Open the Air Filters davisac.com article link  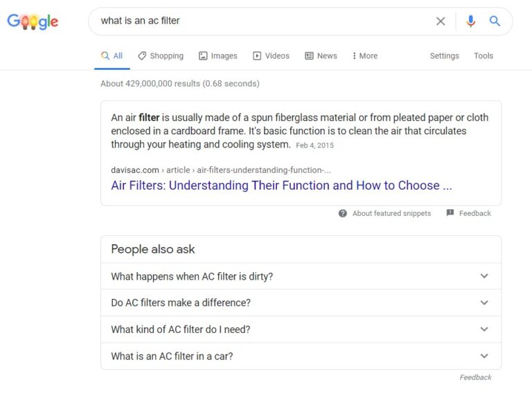pyautogui.click(x=281, y=186)
